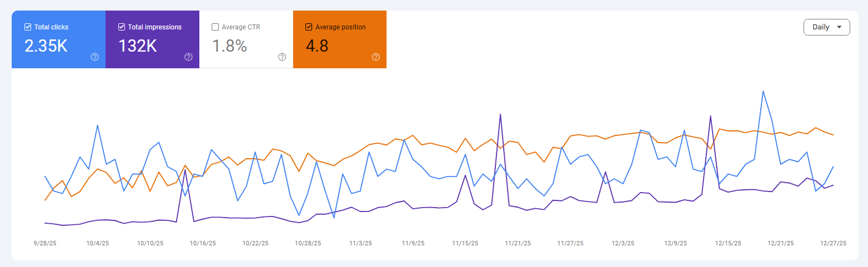Screen dimensions: 868x267
Task: Click the 1.8% average CTR value
Action: point(229,46)
